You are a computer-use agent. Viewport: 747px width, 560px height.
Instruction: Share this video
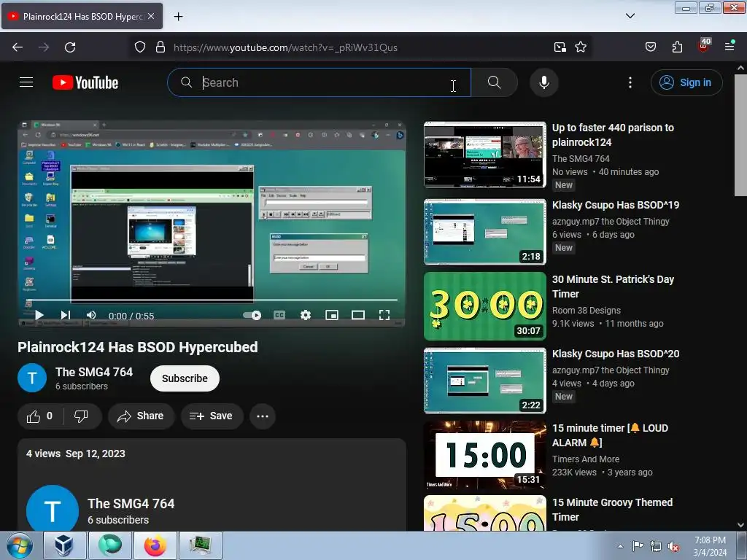click(141, 416)
